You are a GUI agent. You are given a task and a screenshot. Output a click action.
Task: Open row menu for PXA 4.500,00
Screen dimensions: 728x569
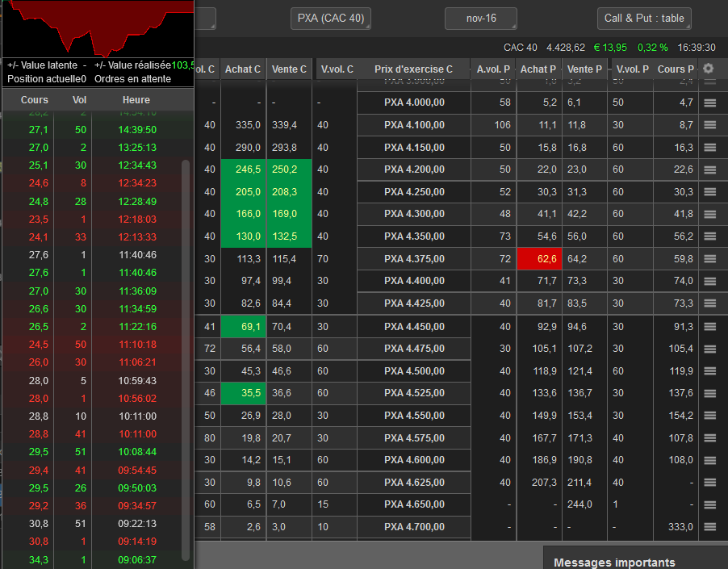point(709,370)
